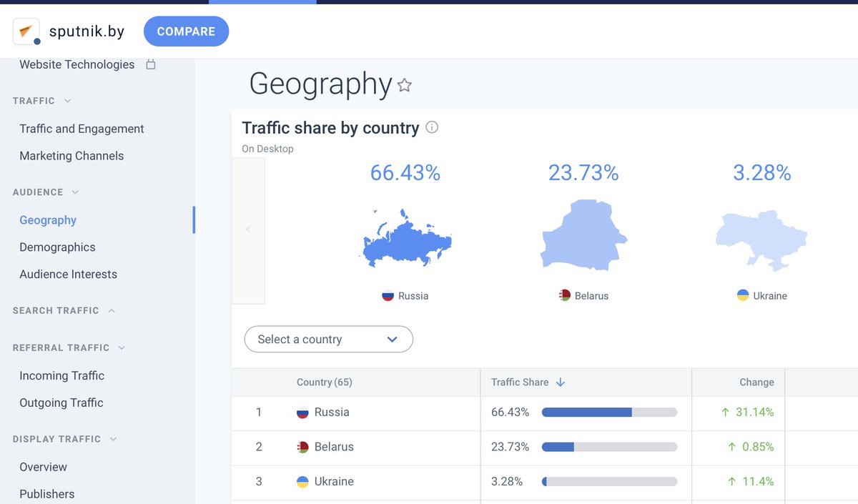Screen dimensions: 858x504
Task: Open Outgoing Traffic page
Action: pos(61,403)
